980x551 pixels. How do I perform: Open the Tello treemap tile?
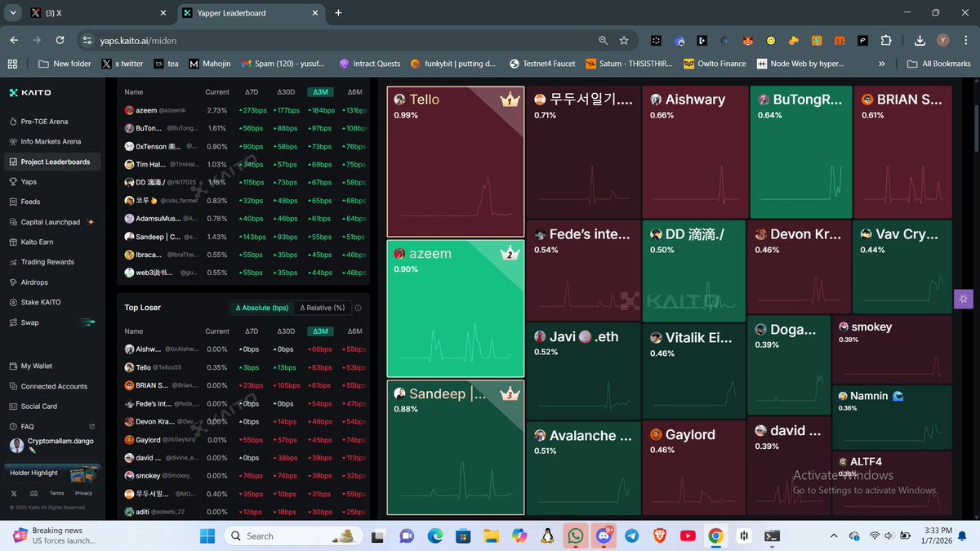(455, 162)
